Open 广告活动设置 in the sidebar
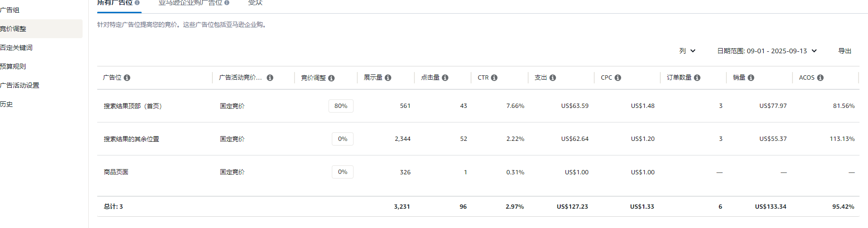Viewport: 868px width, 228px height. (x=20, y=85)
